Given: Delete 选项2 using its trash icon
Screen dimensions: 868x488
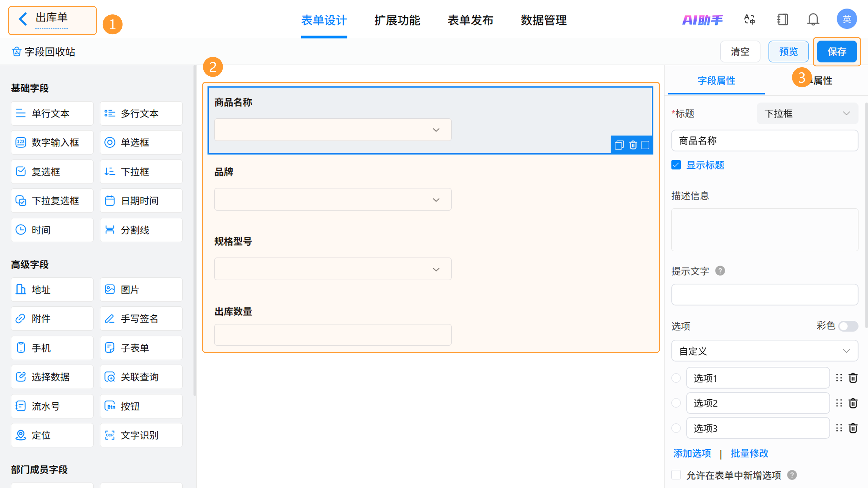Looking at the screenshot, I should 853,403.
